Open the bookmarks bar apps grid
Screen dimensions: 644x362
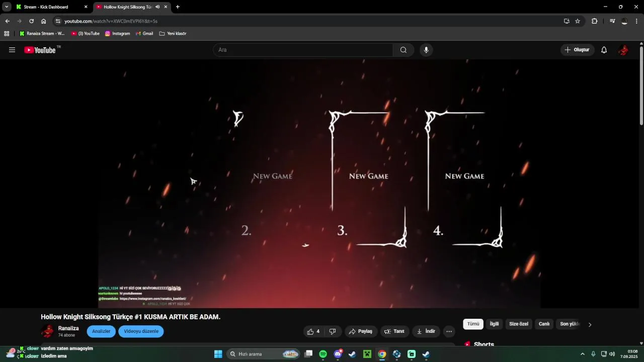tap(7, 34)
